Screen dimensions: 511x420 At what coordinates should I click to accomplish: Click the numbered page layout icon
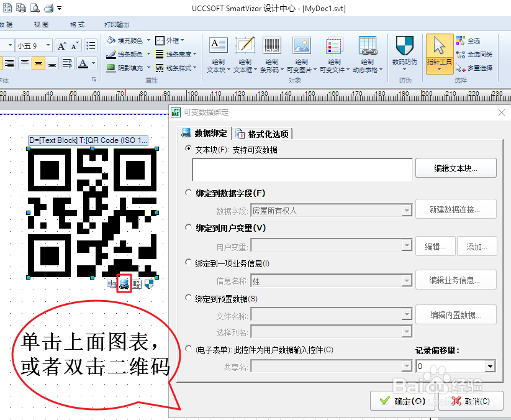7,7
